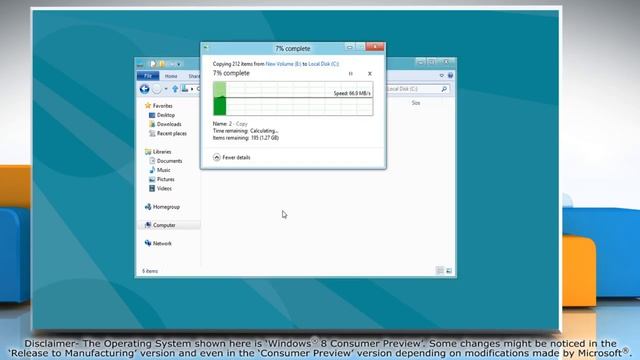Open the New Volume (E:) source link
The height and width of the screenshot is (360, 640).
click(283, 64)
